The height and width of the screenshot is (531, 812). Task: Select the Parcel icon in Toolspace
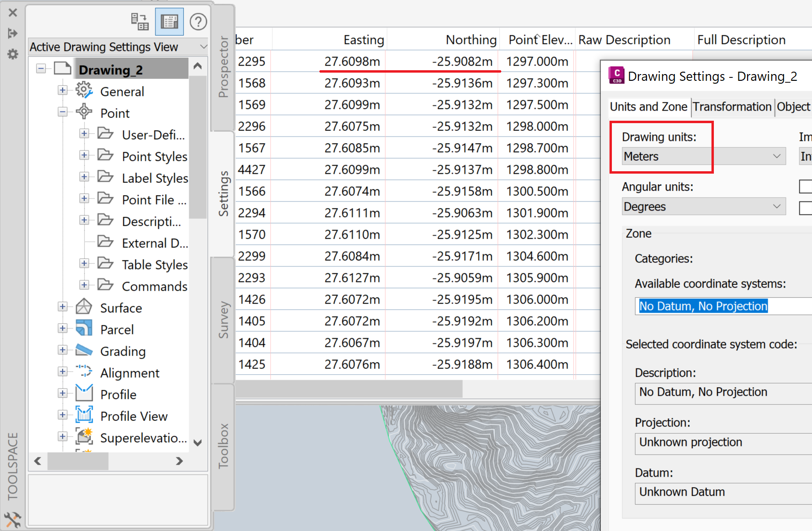[83, 329]
